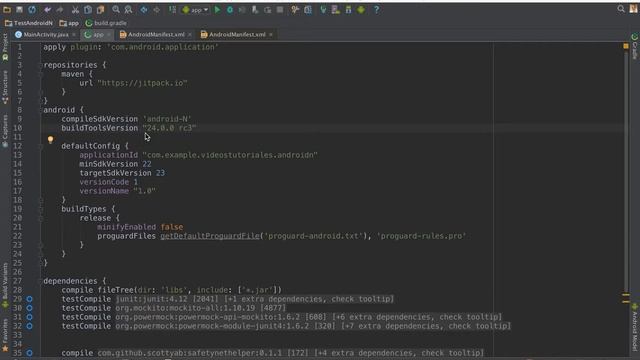
Task: Click the Paste toolbar icon
Action: click(x=100, y=9)
